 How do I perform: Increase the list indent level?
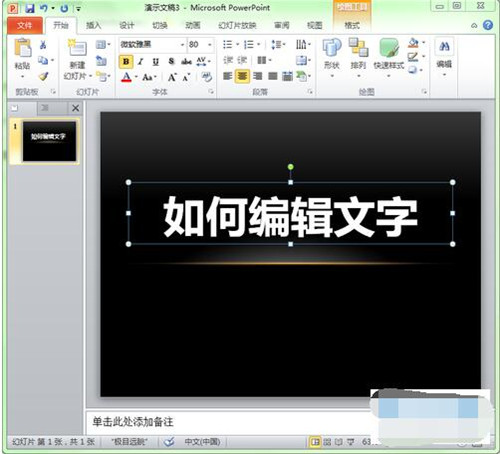pyautogui.click(x=242, y=60)
